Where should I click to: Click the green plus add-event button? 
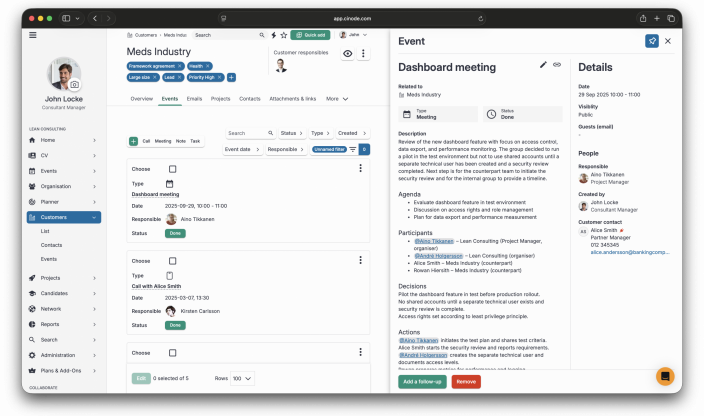(x=134, y=141)
